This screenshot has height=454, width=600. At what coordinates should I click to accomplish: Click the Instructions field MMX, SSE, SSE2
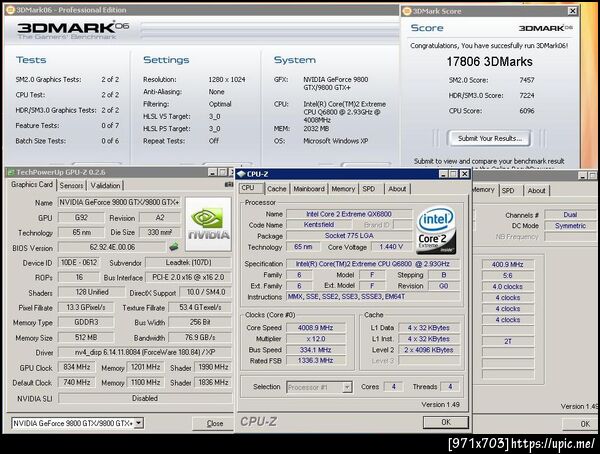(x=373, y=297)
